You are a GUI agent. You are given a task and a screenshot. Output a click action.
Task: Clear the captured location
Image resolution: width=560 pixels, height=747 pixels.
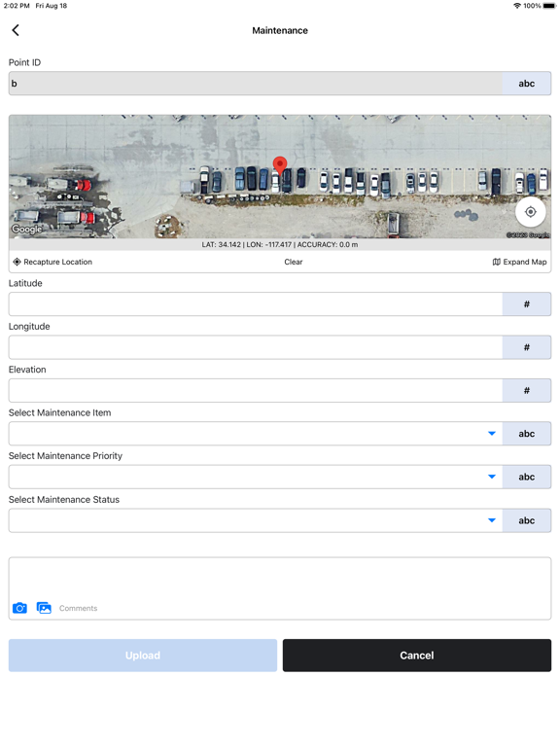pos(294,262)
